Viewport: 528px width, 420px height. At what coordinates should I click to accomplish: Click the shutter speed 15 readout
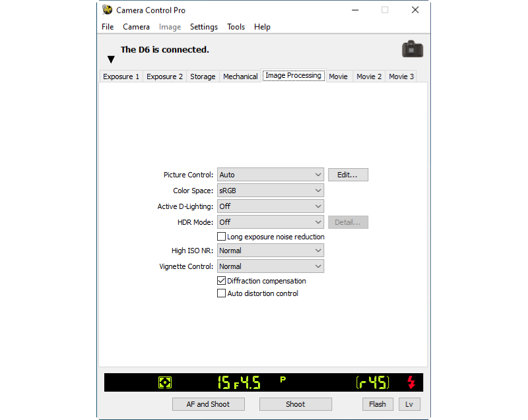pyautogui.click(x=224, y=382)
